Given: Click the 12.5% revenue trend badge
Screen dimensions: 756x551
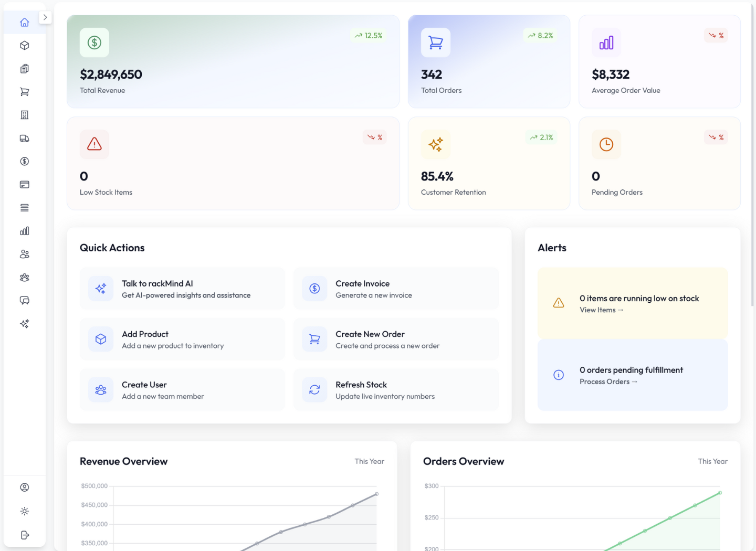Looking at the screenshot, I should 369,36.
